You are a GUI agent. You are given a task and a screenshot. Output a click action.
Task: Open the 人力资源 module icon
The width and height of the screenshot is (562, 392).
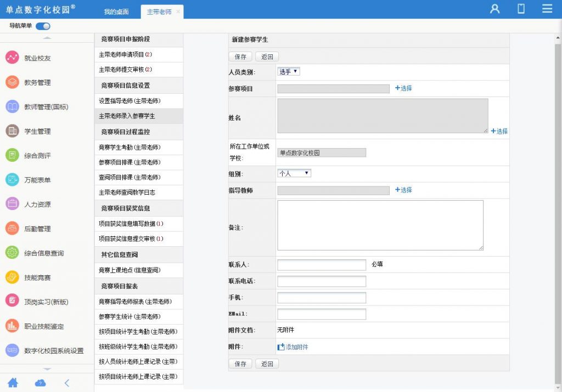click(12, 204)
